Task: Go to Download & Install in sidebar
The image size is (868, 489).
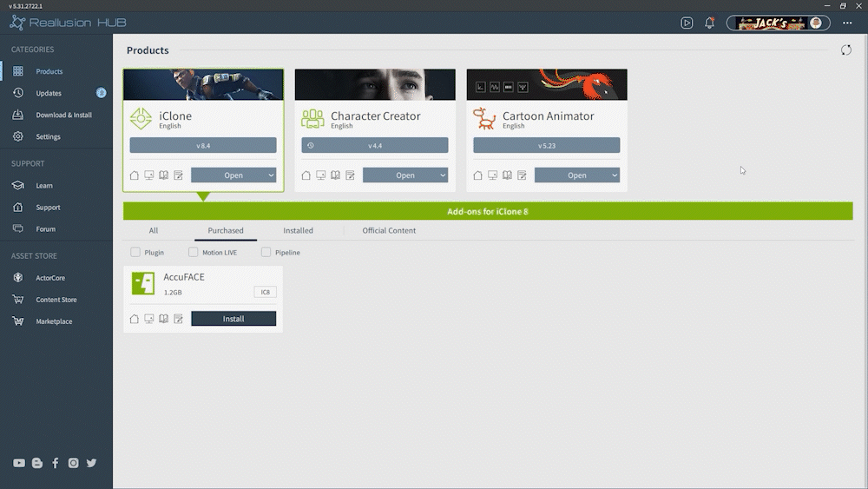Action: tap(63, 115)
